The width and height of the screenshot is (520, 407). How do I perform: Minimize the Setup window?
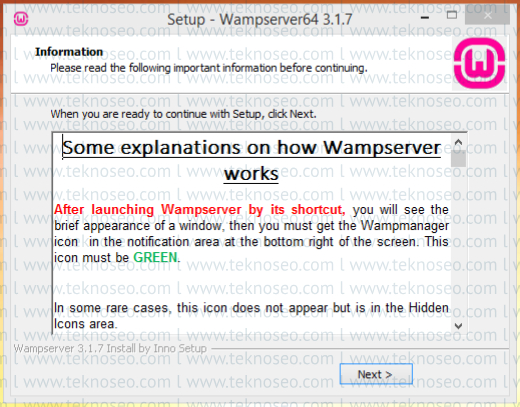[x=425, y=17]
